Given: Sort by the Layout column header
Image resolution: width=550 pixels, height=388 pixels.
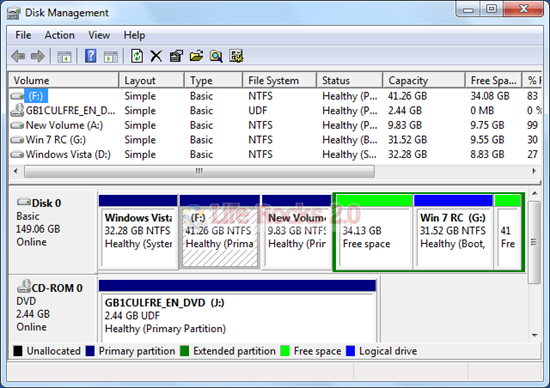Looking at the screenshot, I should [152, 80].
